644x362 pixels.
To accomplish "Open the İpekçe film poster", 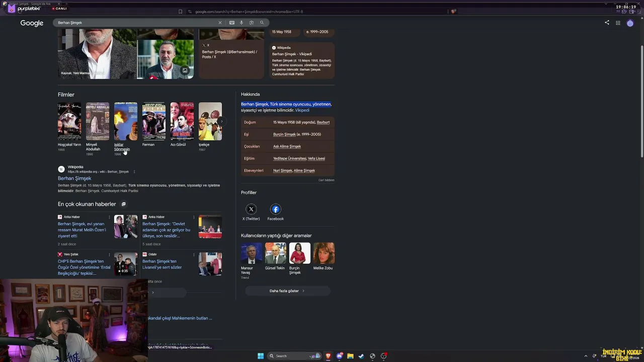I will click(210, 121).
